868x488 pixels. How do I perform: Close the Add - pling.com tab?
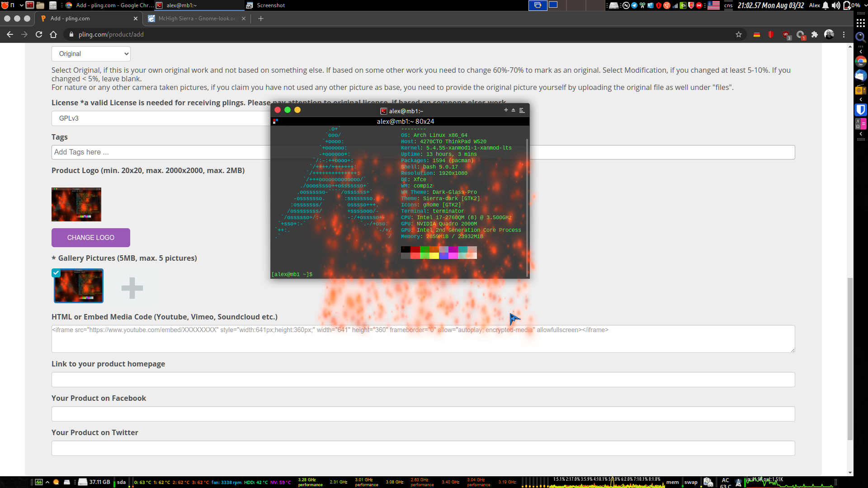coord(136,19)
